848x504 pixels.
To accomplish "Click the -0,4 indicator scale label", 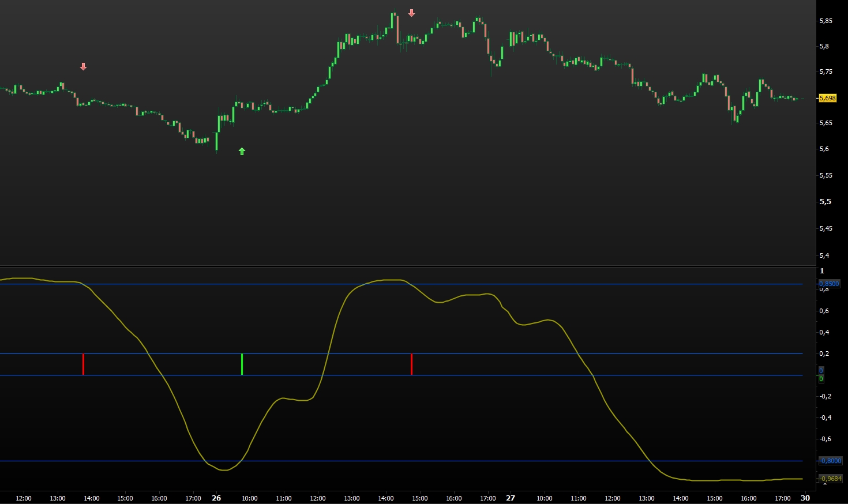I will tap(826, 418).
